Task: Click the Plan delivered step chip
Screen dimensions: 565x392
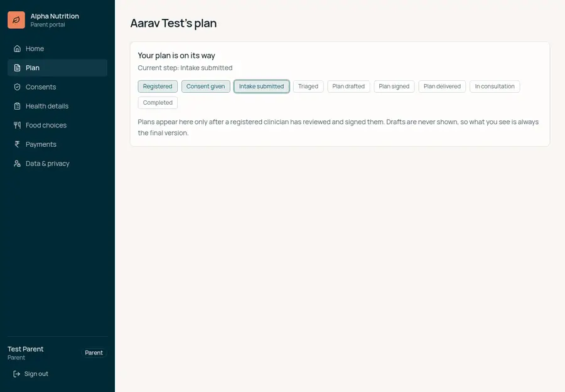Action: pyautogui.click(x=442, y=87)
